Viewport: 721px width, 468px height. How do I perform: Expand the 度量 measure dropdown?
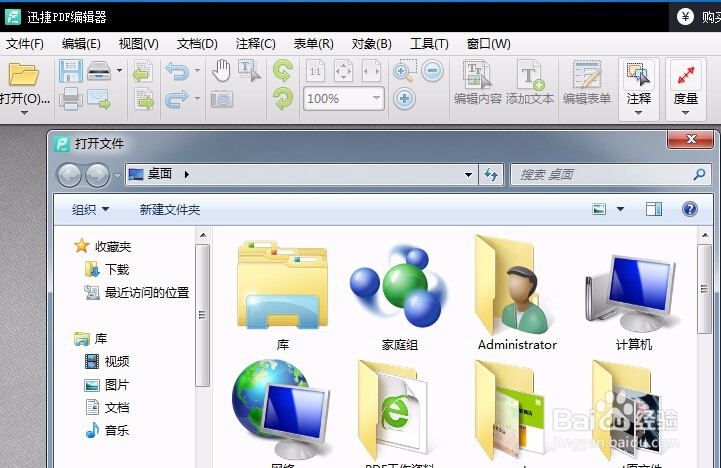(x=685, y=113)
